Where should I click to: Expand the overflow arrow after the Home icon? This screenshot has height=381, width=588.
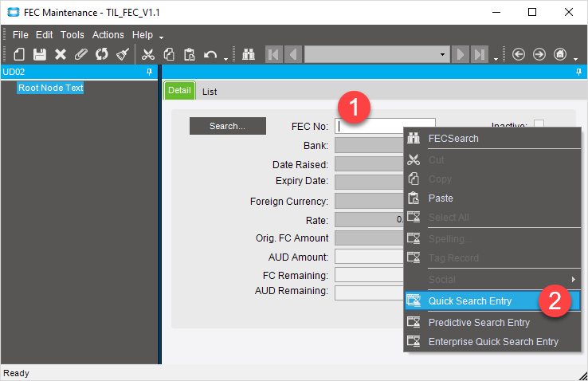(575, 59)
